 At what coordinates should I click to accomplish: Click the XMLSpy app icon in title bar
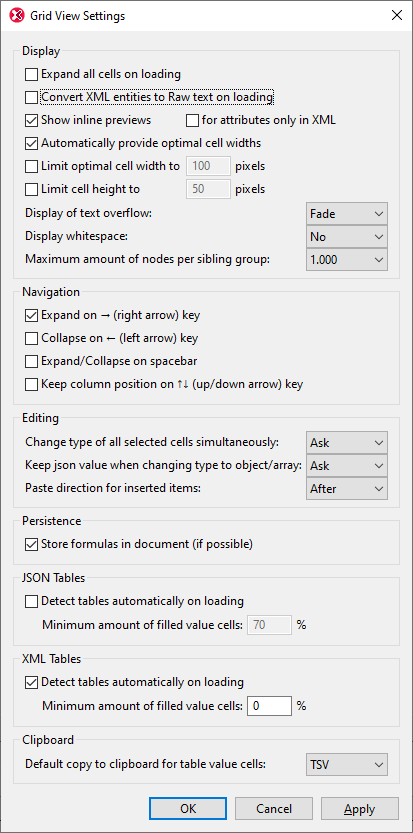[17, 16]
